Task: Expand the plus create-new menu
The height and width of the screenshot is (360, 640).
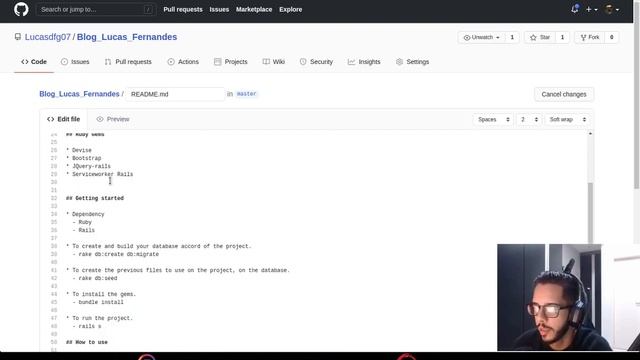Action: click(591, 9)
